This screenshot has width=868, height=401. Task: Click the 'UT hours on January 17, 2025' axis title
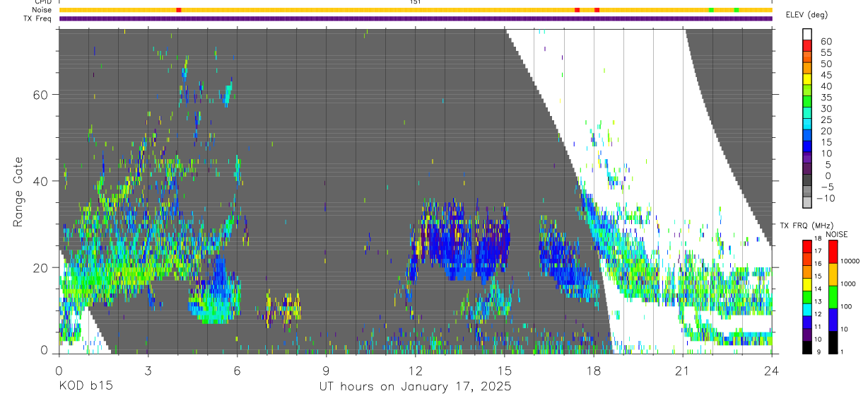tap(415, 387)
